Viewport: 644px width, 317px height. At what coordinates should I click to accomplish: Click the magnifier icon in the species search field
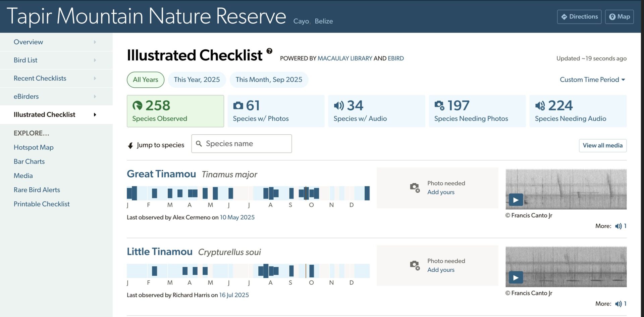199,143
